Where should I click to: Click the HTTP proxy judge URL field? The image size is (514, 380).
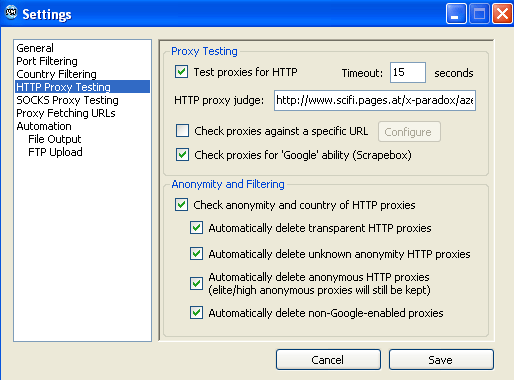pos(375,100)
